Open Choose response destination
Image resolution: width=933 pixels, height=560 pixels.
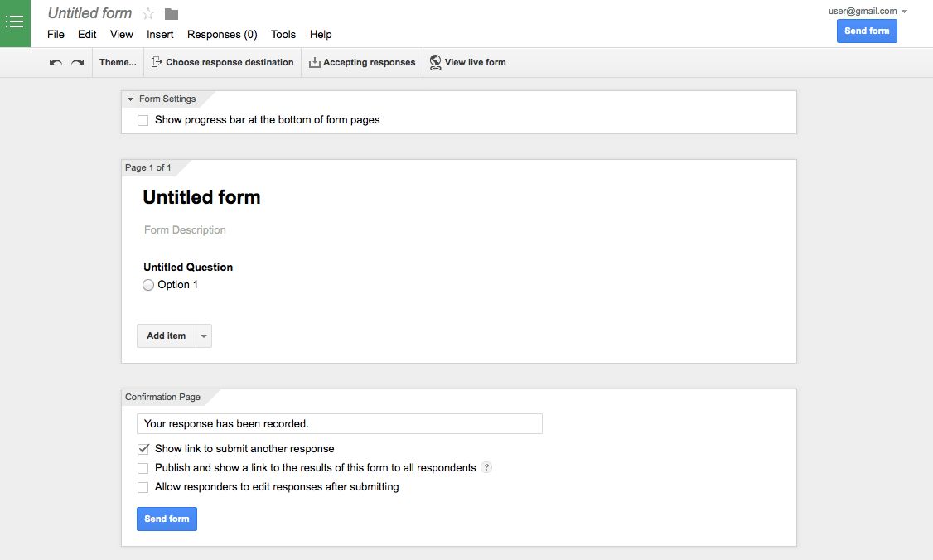[222, 62]
